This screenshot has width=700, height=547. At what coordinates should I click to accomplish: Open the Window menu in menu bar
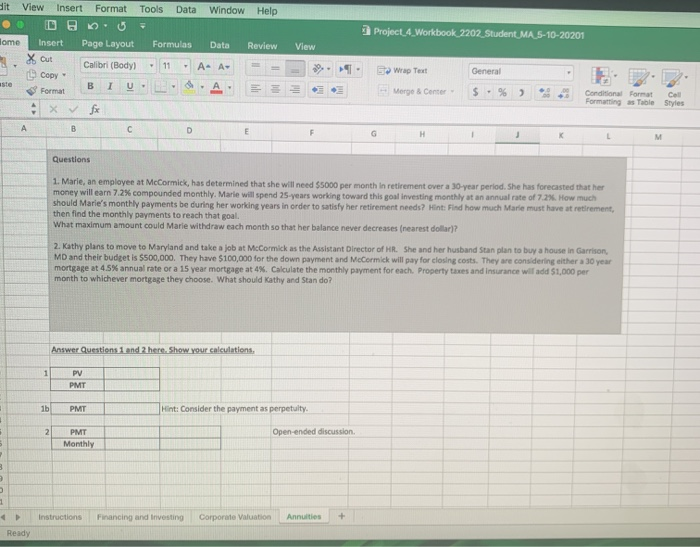pos(226,10)
